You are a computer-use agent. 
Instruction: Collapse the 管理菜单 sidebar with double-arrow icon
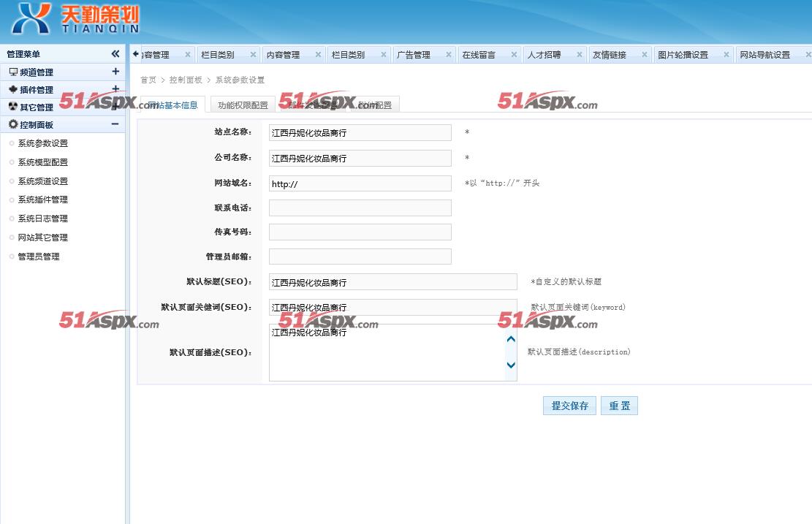coord(115,54)
